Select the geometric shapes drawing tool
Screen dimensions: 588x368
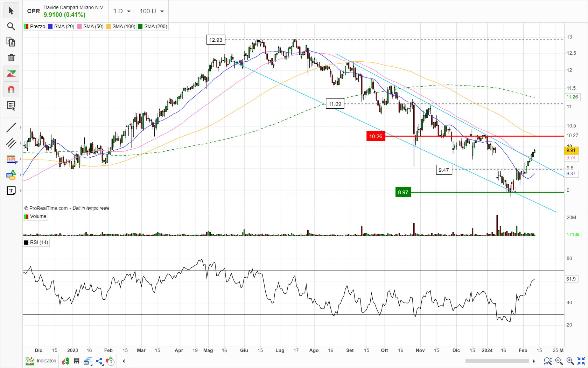tap(11, 175)
